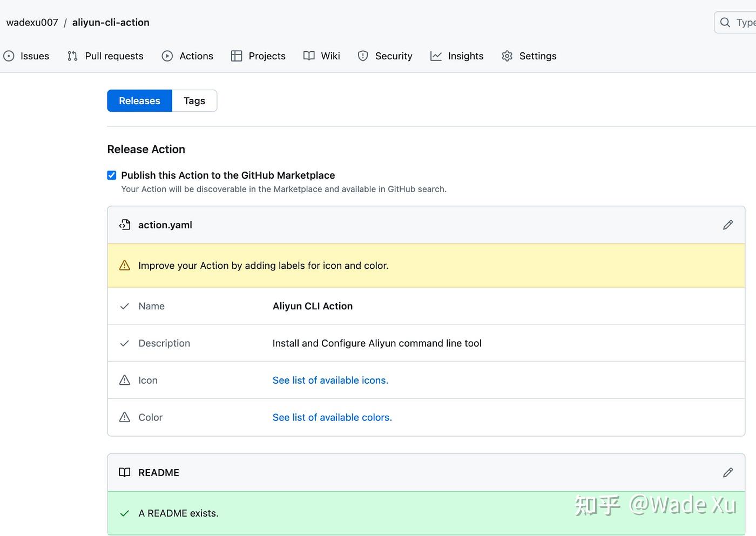756x536 pixels.
Task: Click the action.yaml code file icon
Action: (x=125, y=225)
